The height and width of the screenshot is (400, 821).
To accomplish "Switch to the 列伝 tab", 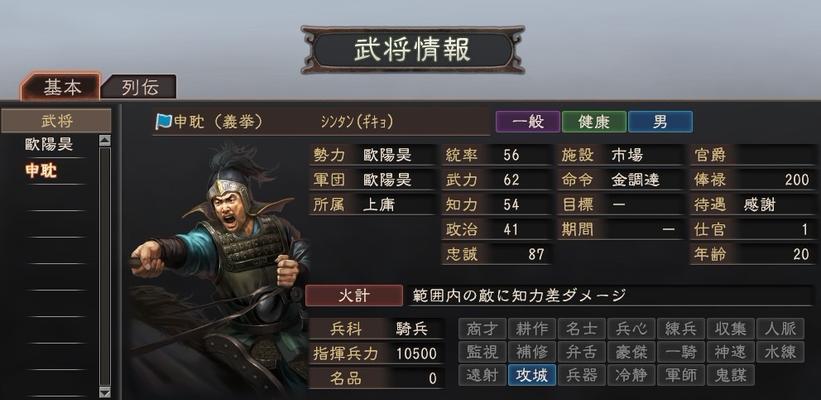I will coord(140,87).
